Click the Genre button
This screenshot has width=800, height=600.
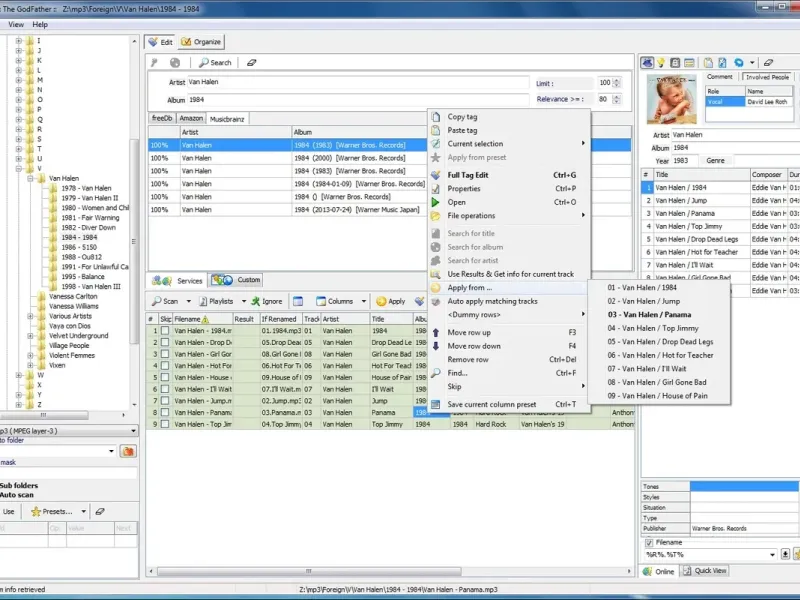point(716,160)
